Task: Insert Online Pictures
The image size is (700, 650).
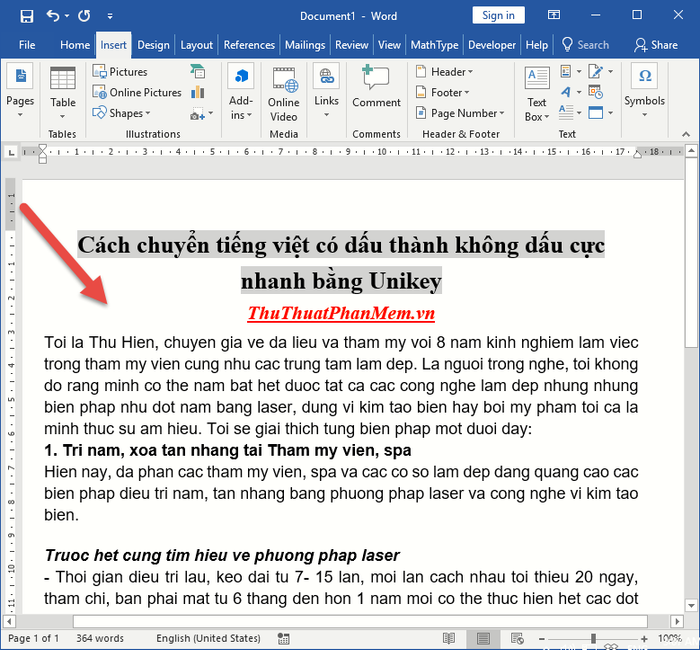Action: (137, 92)
